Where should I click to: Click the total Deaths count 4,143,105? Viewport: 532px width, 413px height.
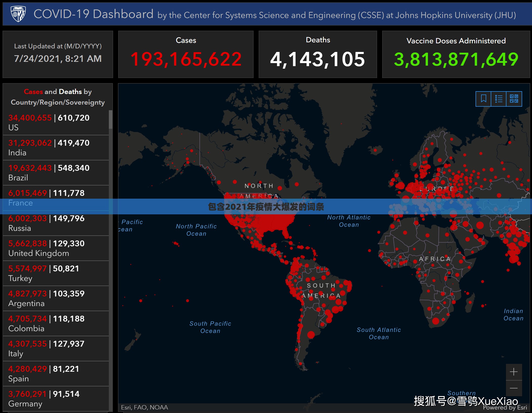[318, 59]
